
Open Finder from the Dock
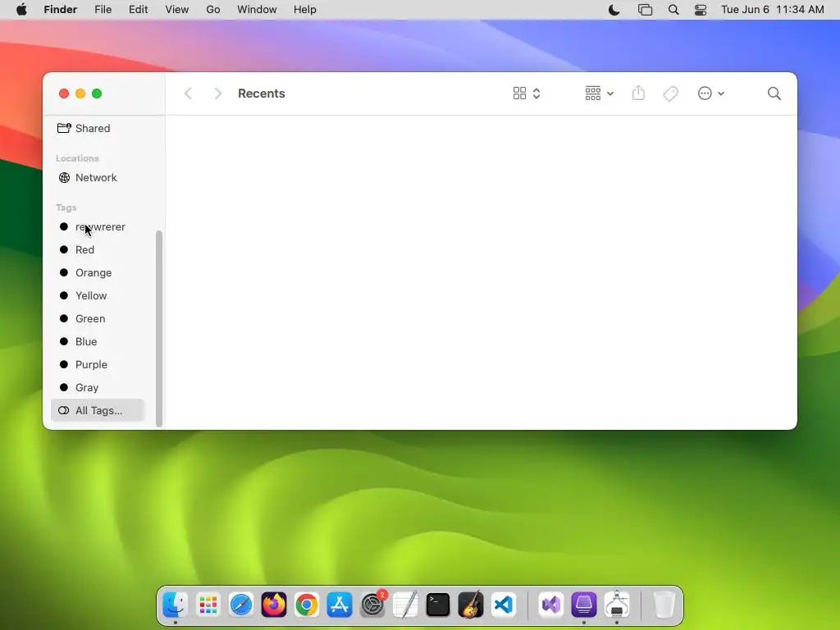click(176, 605)
